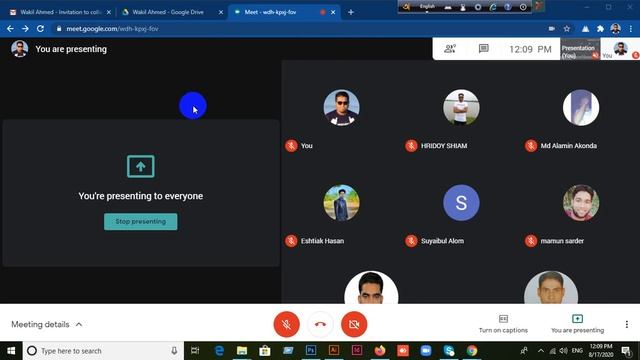Click the red hang-up call button
Viewport: 640px width, 360px height.
(x=320, y=324)
